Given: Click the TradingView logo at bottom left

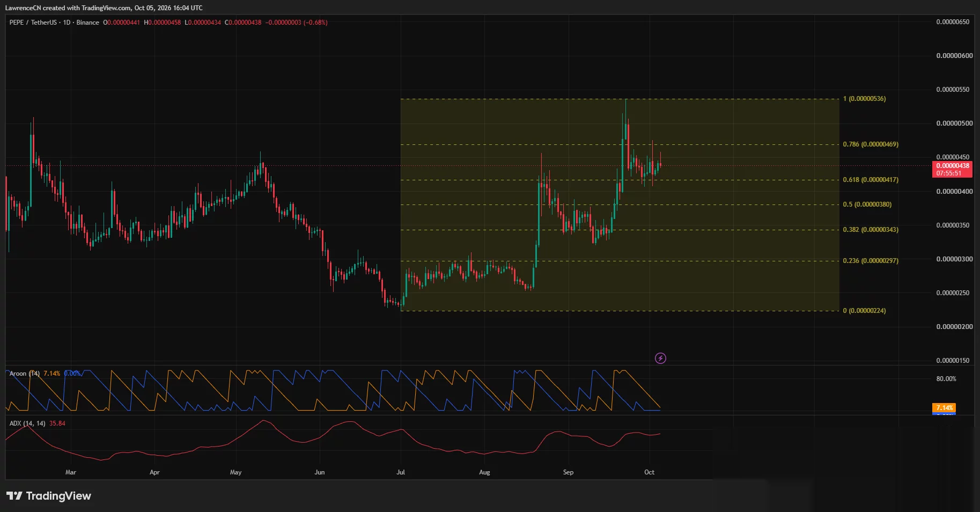Looking at the screenshot, I should (x=49, y=496).
